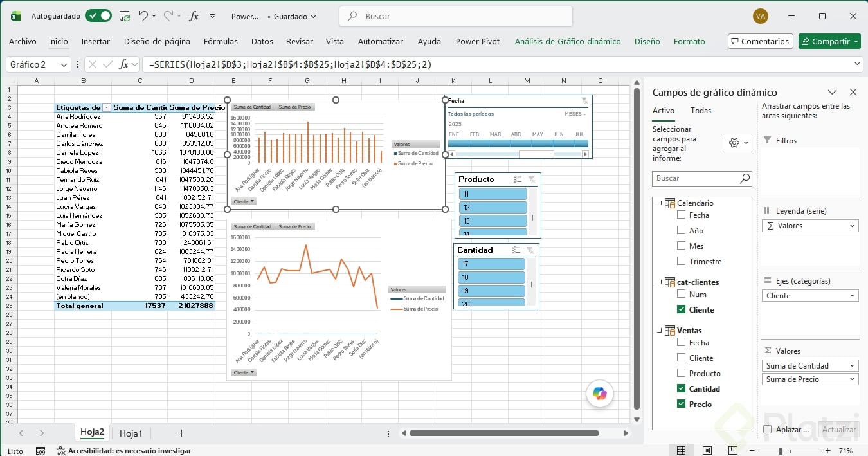Close the Campos de gráfico dinámico pane
The image size is (868, 456).
point(853,92)
